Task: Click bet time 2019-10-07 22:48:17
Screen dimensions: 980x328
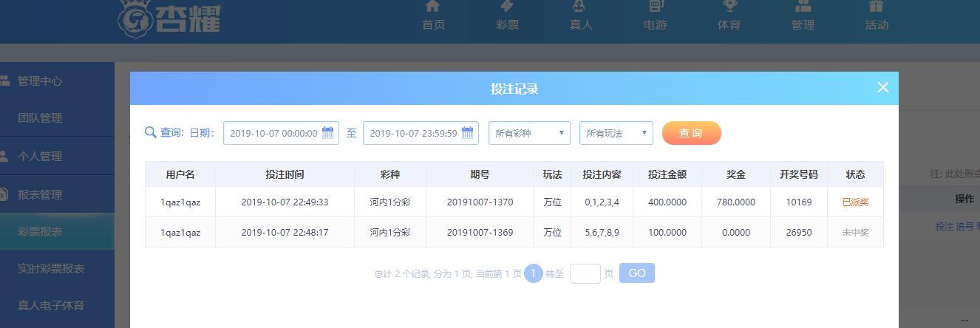Action: tap(285, 232)
